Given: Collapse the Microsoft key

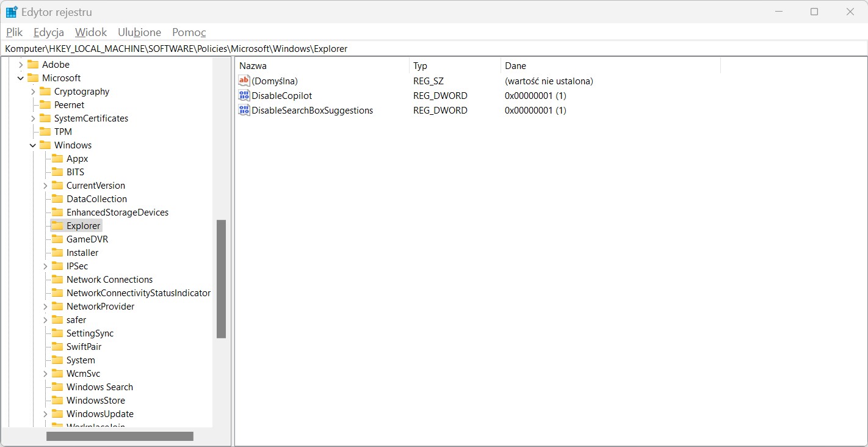Looking at the screenshot, I should pyautogui.click(x=21, y=78).
